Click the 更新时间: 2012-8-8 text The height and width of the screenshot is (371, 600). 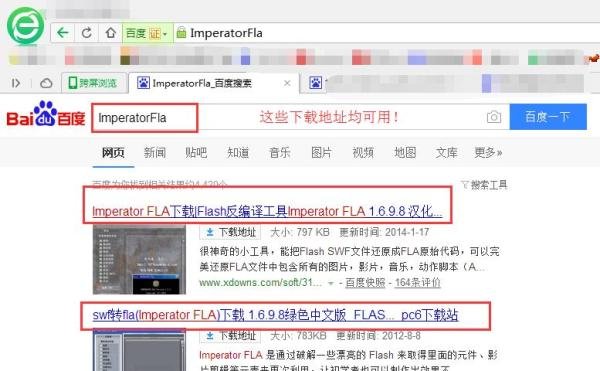(x=378, y=336)
